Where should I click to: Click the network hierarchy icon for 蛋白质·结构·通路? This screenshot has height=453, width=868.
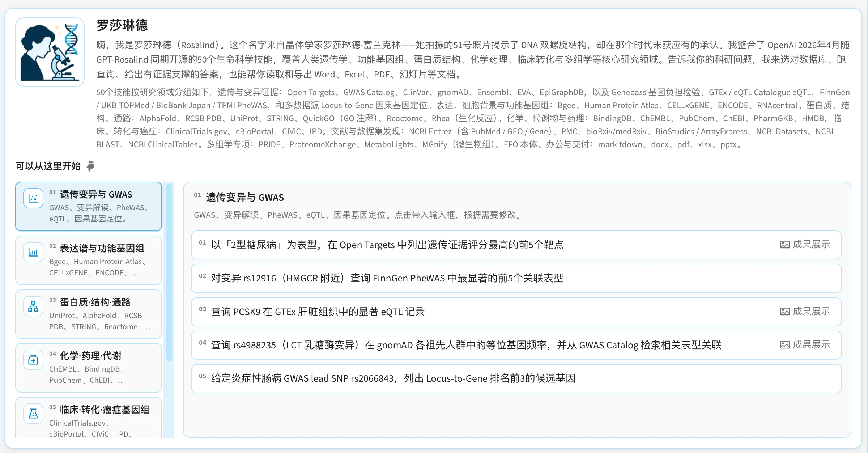33,306
